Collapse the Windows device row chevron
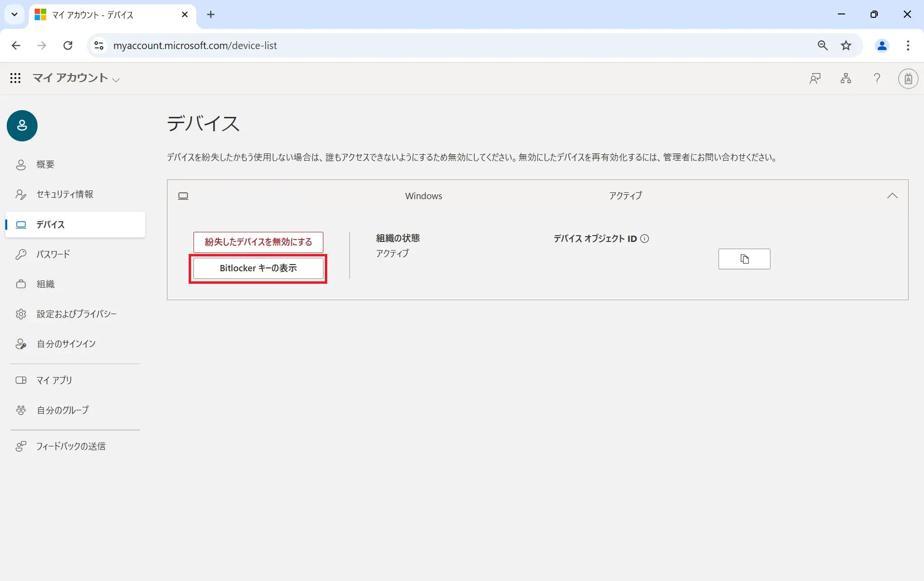 pyautogui.click(x=892, y=196)
